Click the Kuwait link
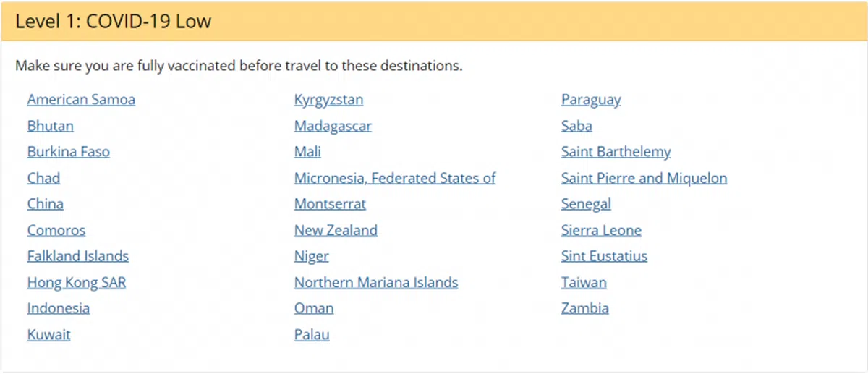This screenshot has width=868, height=374. click(48, 334)
